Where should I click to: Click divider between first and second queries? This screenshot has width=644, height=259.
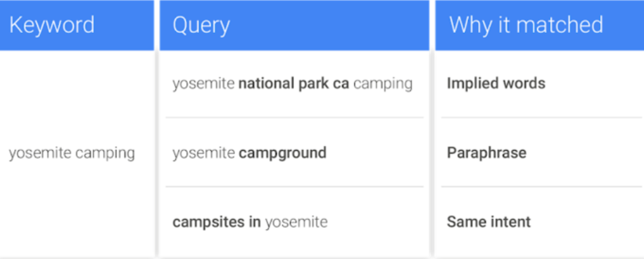click(295, 118)
